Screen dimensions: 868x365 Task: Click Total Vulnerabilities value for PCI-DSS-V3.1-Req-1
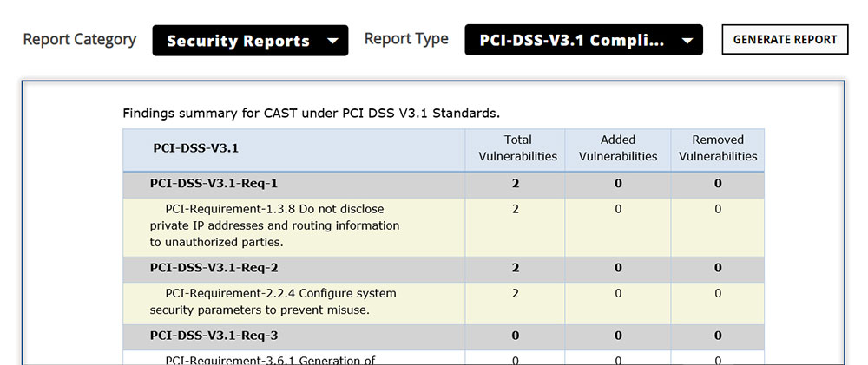pyautogui.click(x=516, y=184)
